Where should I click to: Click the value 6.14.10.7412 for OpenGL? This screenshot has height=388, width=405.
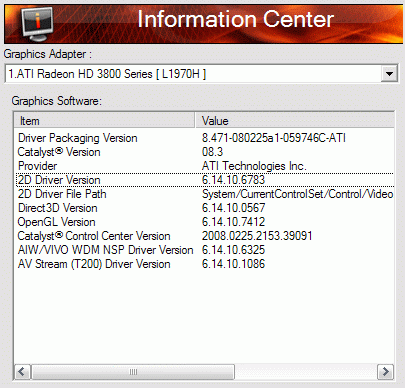click(233, 222)
